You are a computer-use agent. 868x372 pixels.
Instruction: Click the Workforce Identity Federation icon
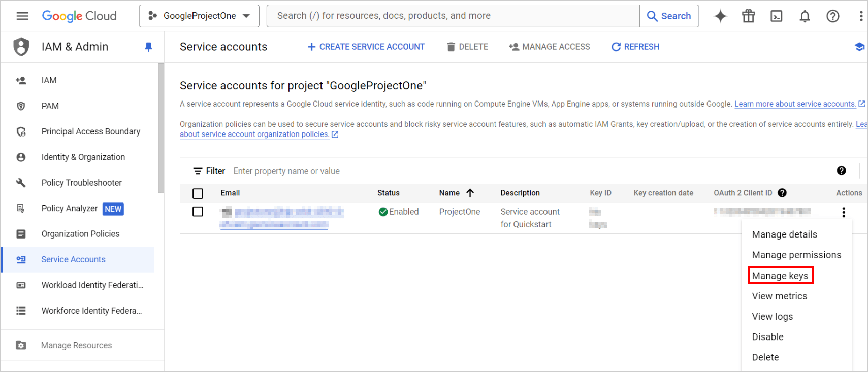click(x=21, y=311)
